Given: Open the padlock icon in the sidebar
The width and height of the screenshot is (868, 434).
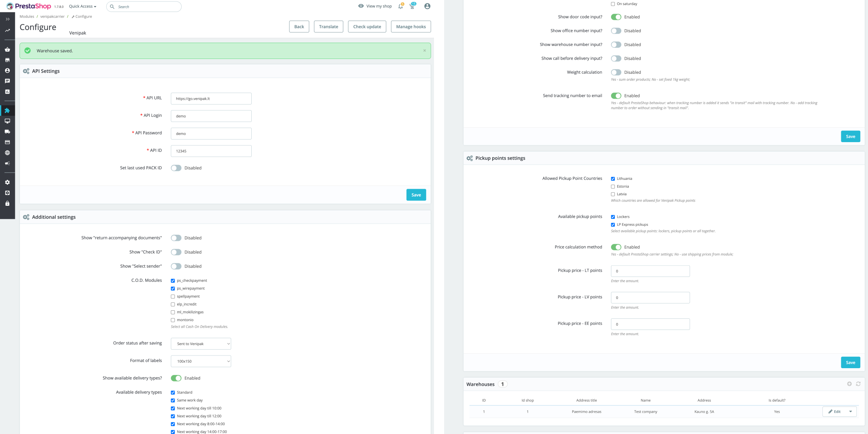Looking at the screenshot, I should pos(7,203).
